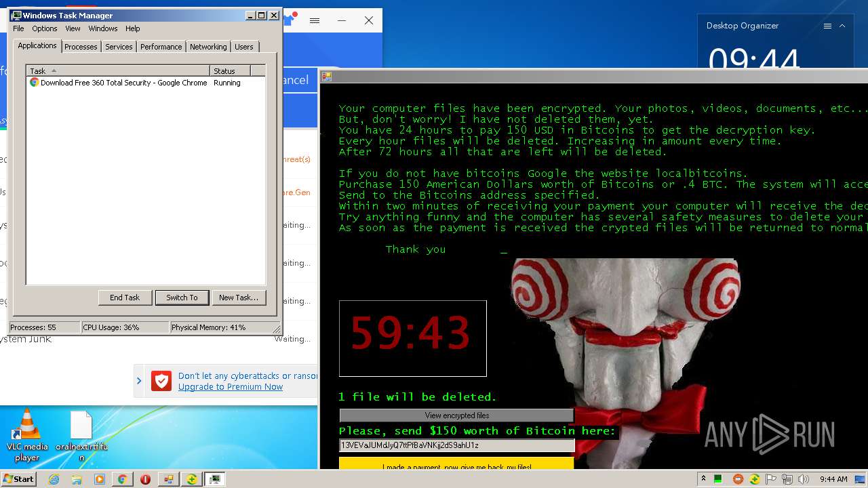Click I made a payment button
Image resolution: width=868 pixels, height=488 pixels.
pos(456,464)
